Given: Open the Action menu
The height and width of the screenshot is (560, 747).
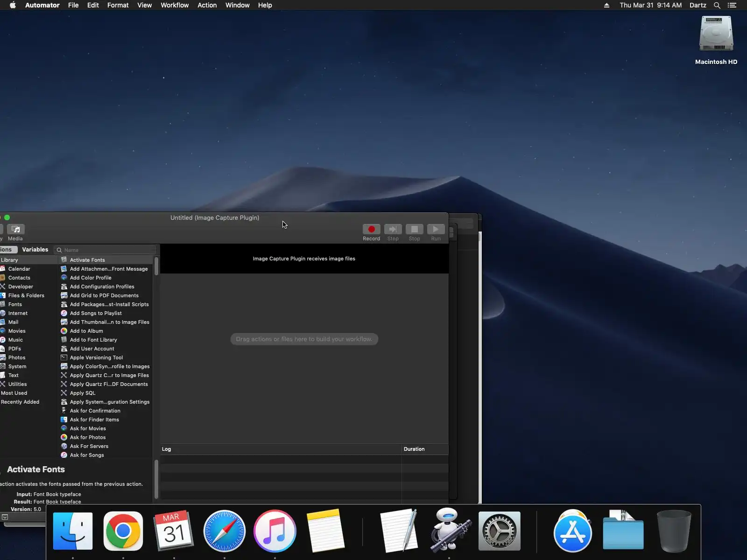Looking at the screenshot, I should (x=207, y=5).
